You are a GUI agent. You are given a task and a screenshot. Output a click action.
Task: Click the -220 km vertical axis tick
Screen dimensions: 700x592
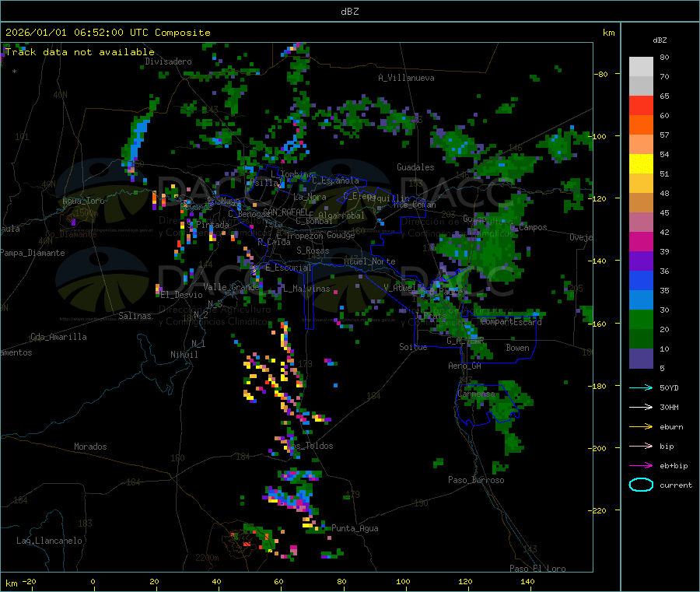(599, 511)
